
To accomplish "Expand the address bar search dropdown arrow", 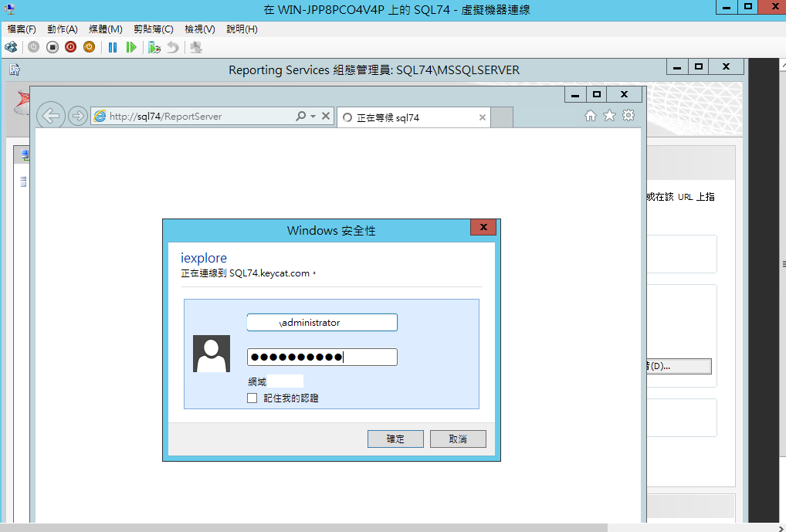I will click(313, 116).
